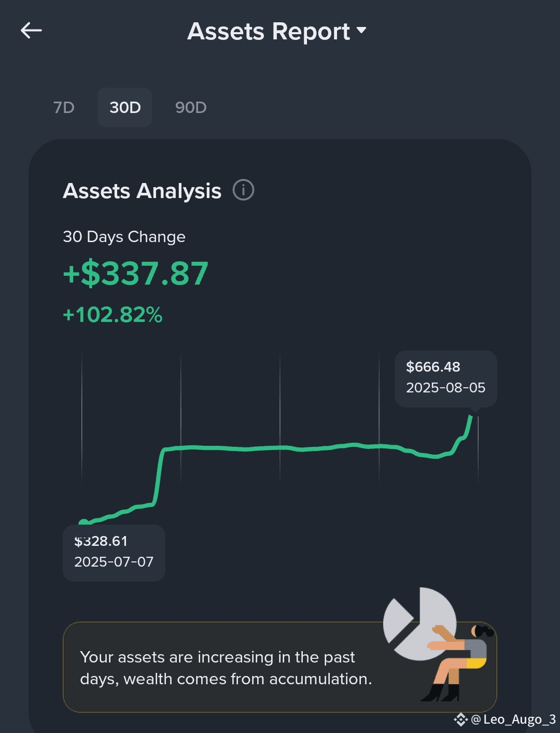Click the chart start point dot
The image size is (560, 733).
83,523
